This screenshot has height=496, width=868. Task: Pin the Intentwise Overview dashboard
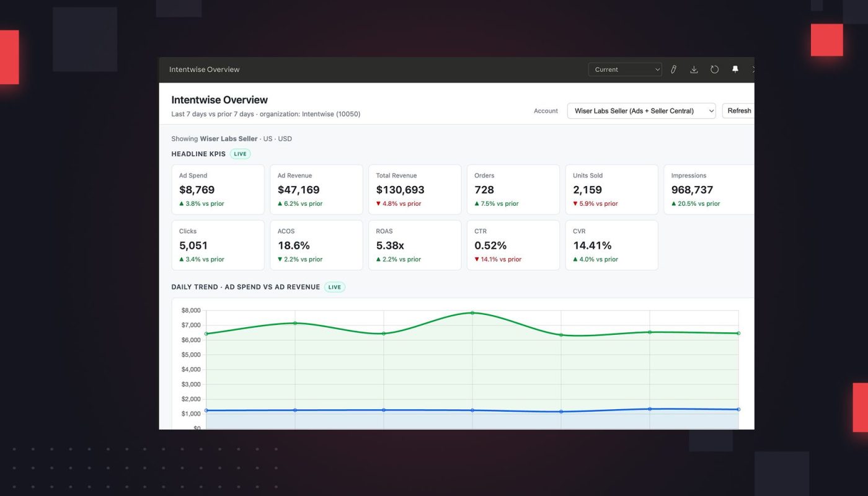735,69
